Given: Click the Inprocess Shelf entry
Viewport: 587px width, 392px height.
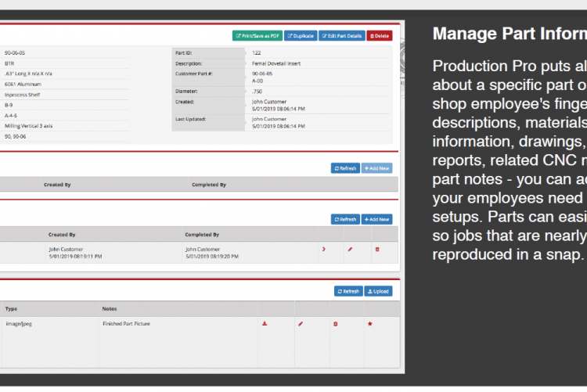Looking at the screenshot, I should click(x=22, y=95).
